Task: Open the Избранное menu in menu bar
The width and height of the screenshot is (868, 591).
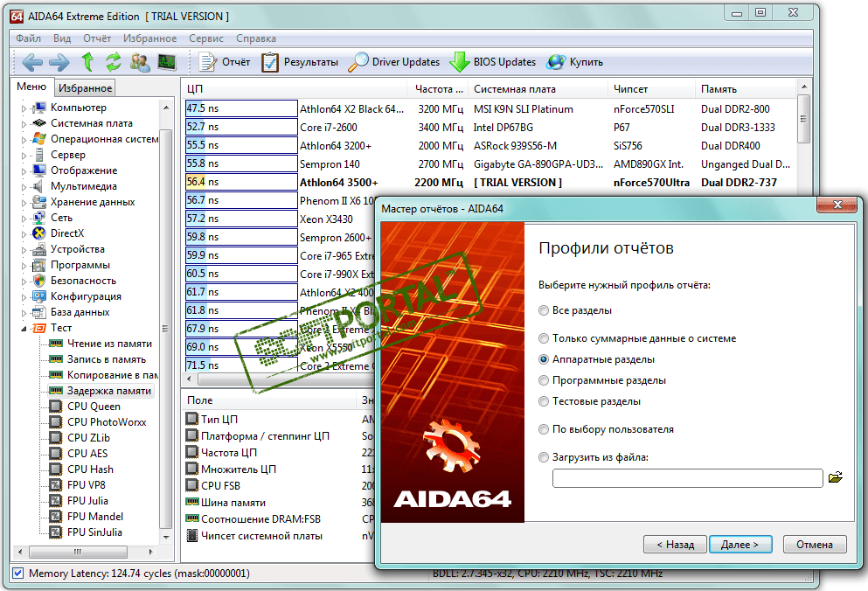Action: (x=149, y=38)
